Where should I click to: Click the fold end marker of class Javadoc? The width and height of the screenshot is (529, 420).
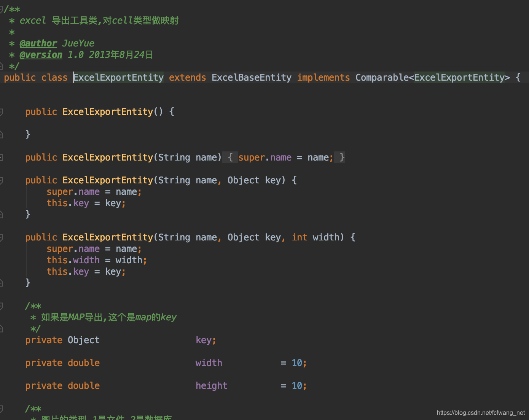point(2,66)
